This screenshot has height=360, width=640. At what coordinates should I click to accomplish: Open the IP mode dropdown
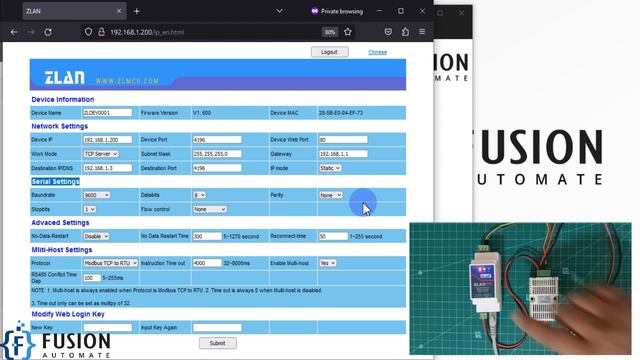coord(330,168)
